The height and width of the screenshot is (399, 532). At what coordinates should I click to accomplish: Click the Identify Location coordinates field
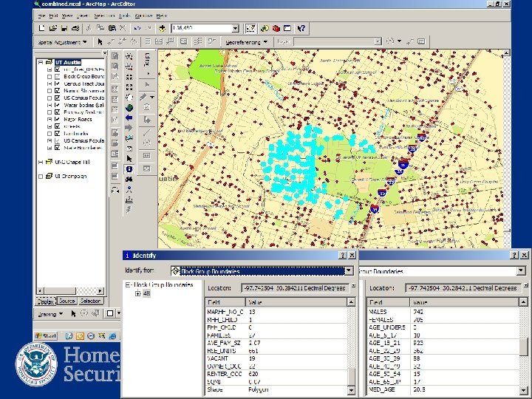[x=295, y=288]
